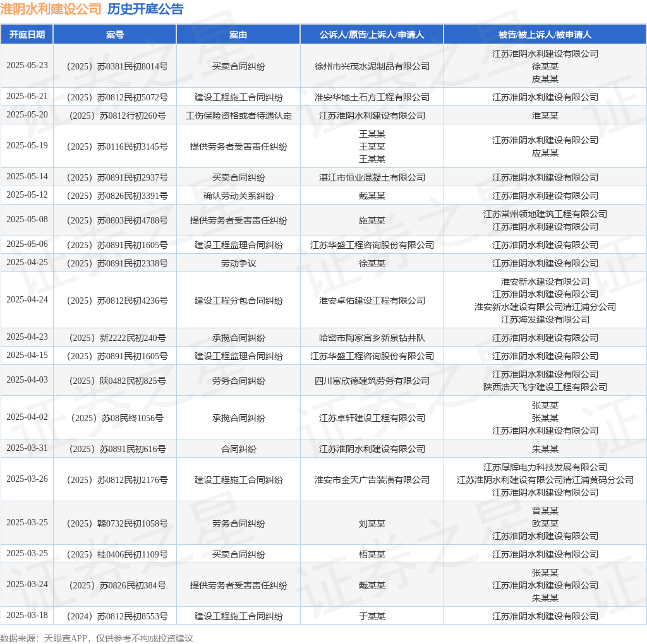Click plaintiff 淮安华地土石方工程有限公司
Viewport: 647px width, 644px height.
[x=372, y=97]
